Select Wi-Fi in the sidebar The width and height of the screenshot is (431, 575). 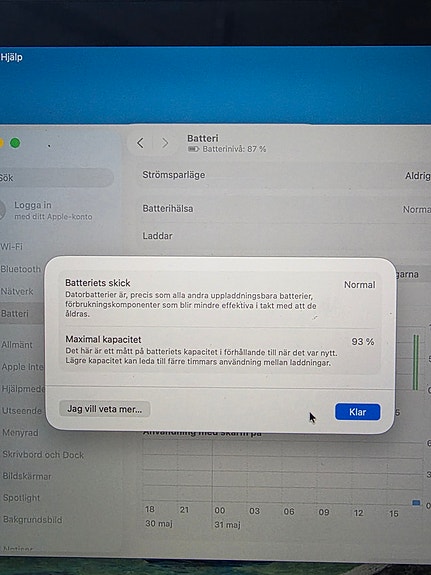coord(12,246)
